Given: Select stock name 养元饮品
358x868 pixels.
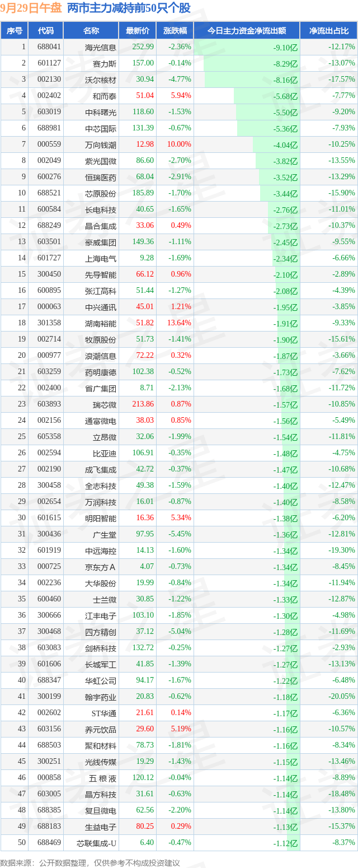Looking at the screenshot, I should tap(101, 729).
